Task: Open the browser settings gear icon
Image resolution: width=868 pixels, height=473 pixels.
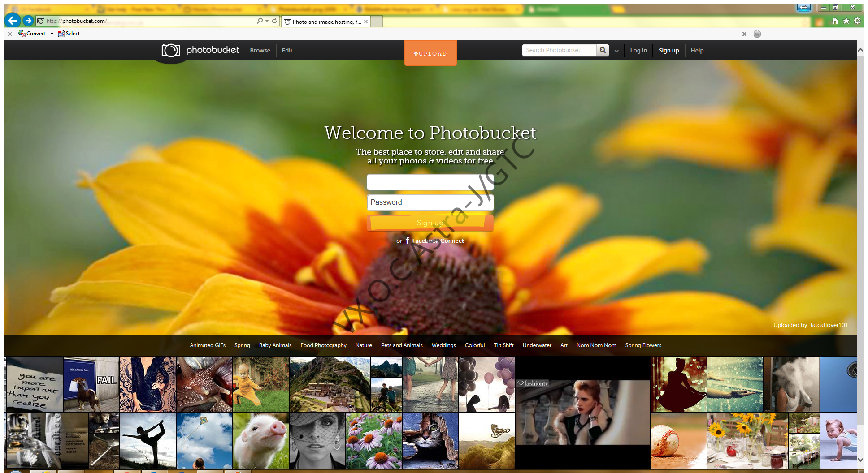Action: click(x=857, y=21)
